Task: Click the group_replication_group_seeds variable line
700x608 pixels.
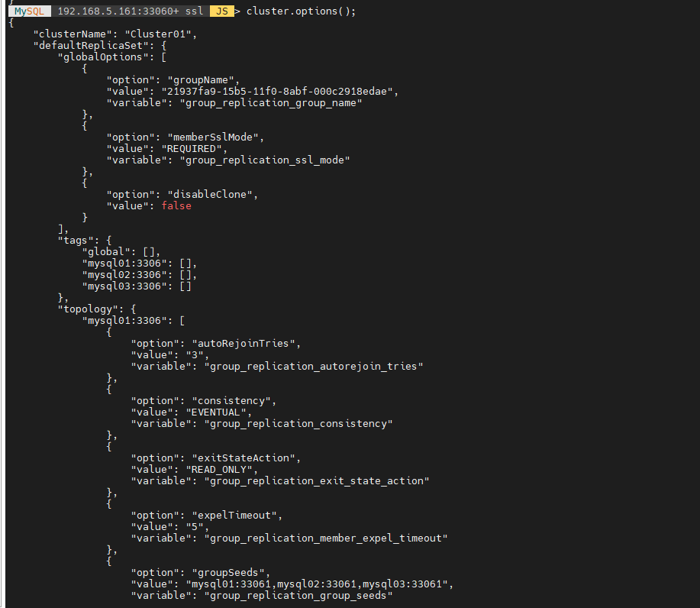Action: (x=262, y=596)
